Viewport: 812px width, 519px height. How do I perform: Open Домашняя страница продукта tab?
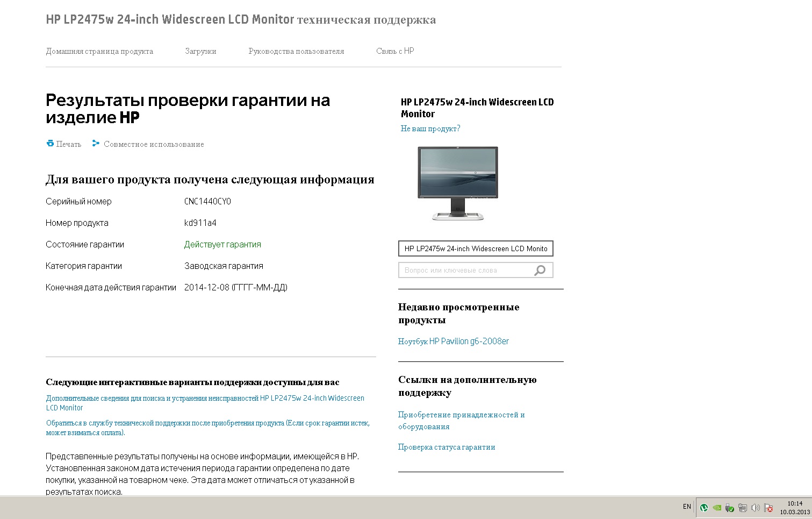click(99, 51)
